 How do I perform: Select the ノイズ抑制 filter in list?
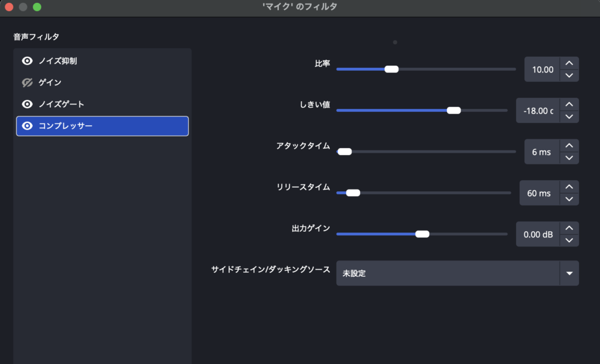pos(66,61)
